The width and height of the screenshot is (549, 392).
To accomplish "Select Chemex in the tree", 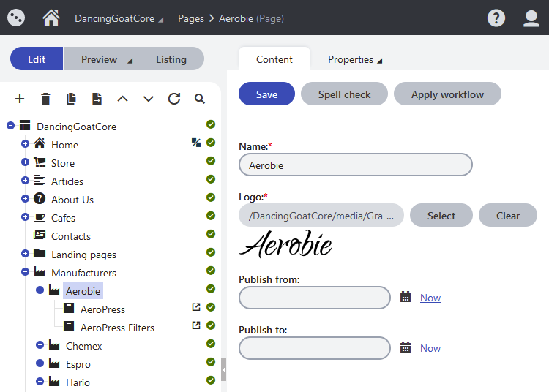I will click(x=83, y=346).
